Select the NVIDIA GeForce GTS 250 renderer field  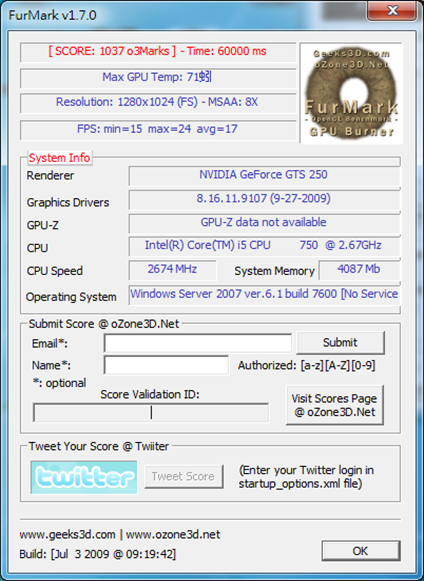[x=264, y=176]
